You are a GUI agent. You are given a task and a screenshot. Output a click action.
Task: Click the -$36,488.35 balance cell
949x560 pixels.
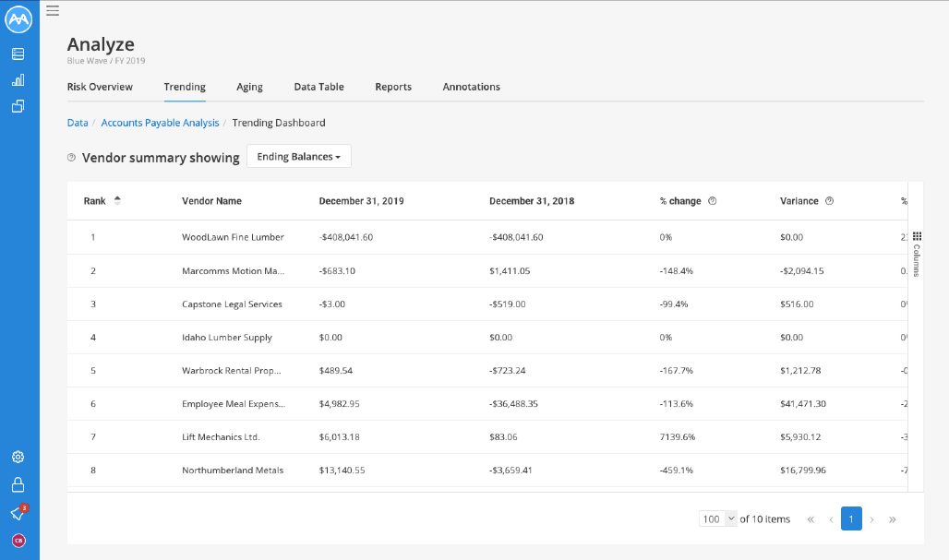(x=513, y=404)
